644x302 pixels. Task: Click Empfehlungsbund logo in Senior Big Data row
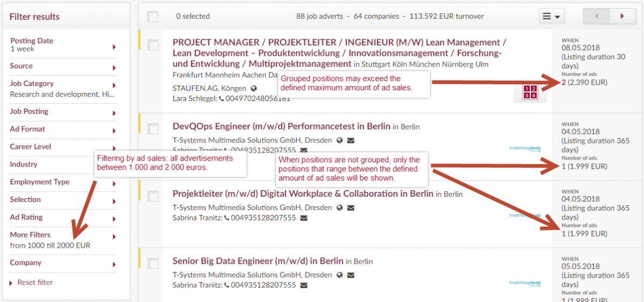point(525,282)
